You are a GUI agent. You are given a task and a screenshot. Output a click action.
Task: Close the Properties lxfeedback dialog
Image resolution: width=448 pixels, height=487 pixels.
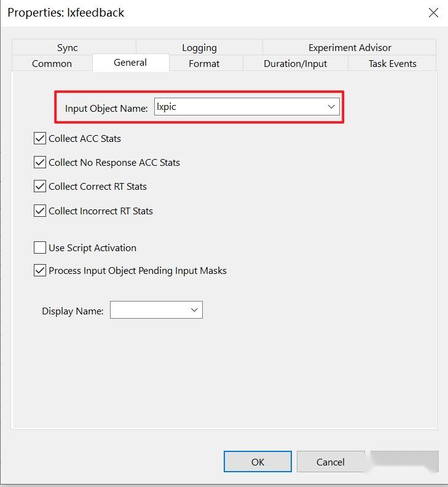point(433,13)
